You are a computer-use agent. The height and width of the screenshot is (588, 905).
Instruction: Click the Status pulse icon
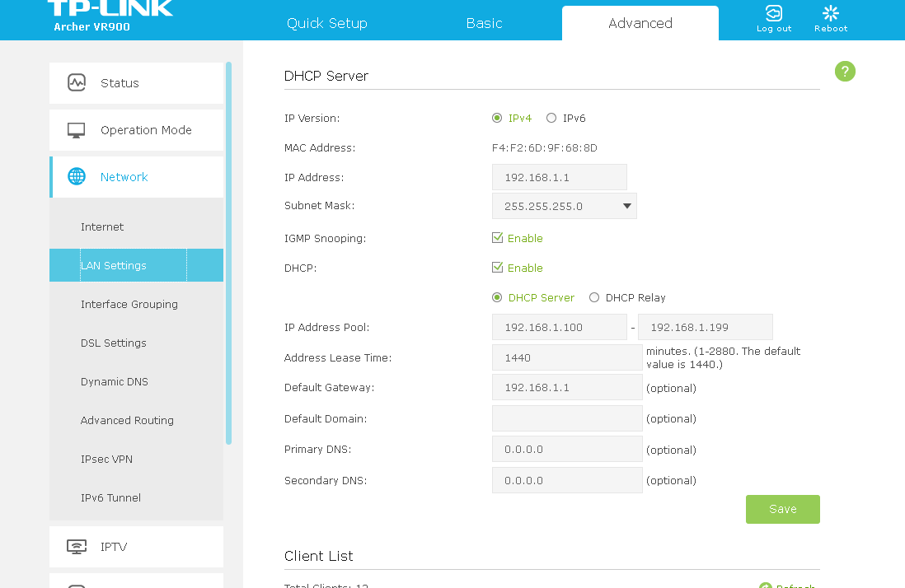[77, 82]
